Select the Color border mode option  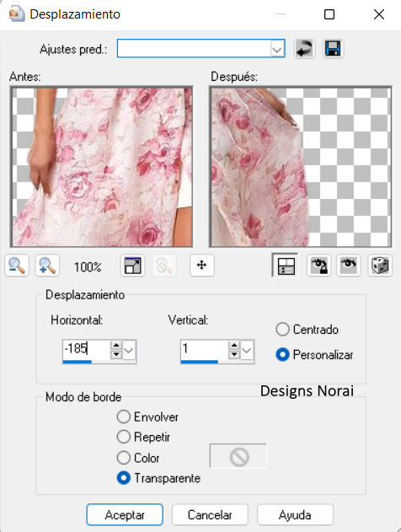click(x=123, y=458)
